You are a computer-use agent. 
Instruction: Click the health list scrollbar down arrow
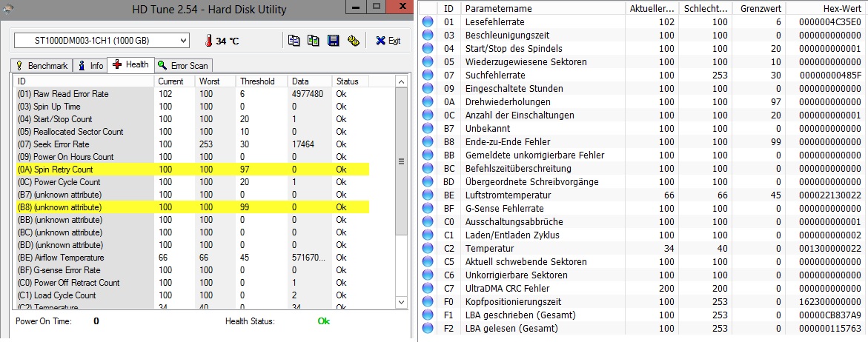402,302
